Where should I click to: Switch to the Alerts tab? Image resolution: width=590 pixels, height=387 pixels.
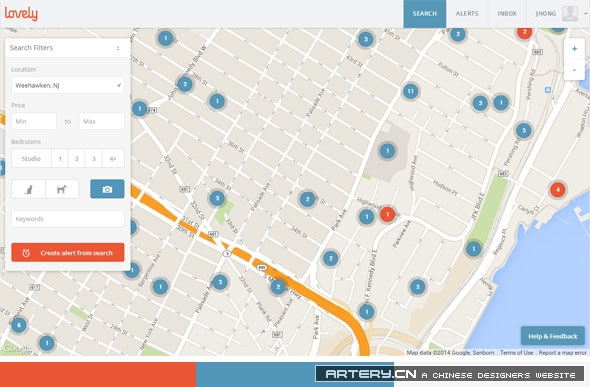click(x=467, y=14)
